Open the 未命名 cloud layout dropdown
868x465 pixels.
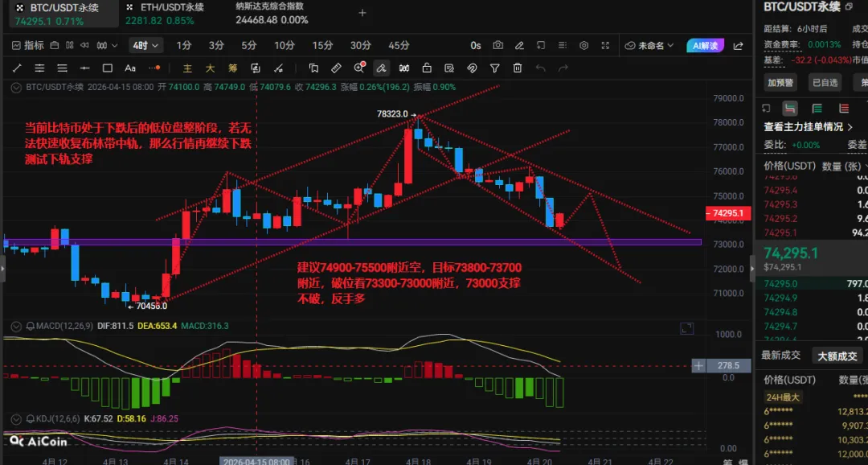(649, 45)
